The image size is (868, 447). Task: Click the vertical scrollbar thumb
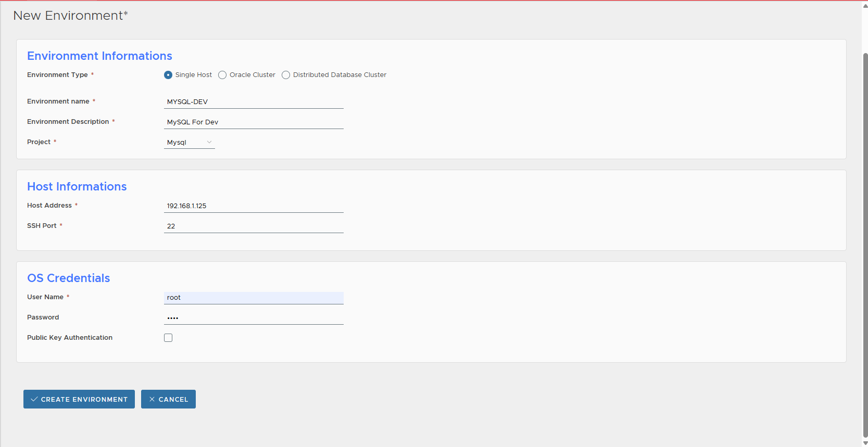point(865,245)
